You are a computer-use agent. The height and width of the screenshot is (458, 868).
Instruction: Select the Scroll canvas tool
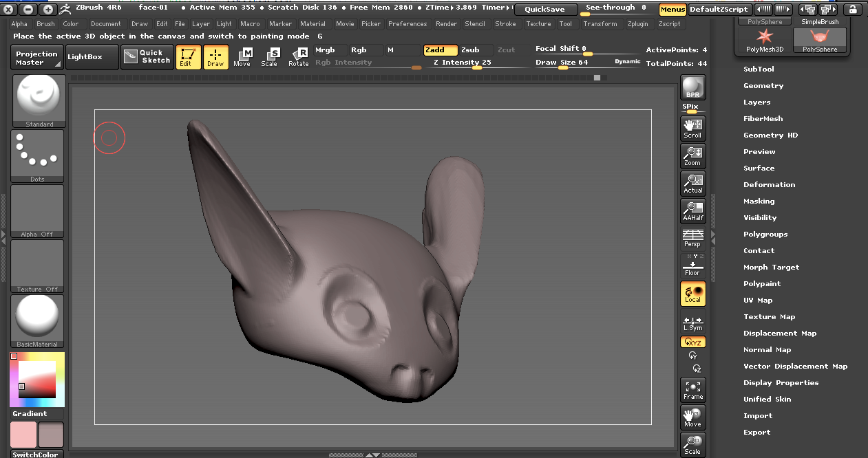pyautogui.click(x=692, y=129)
